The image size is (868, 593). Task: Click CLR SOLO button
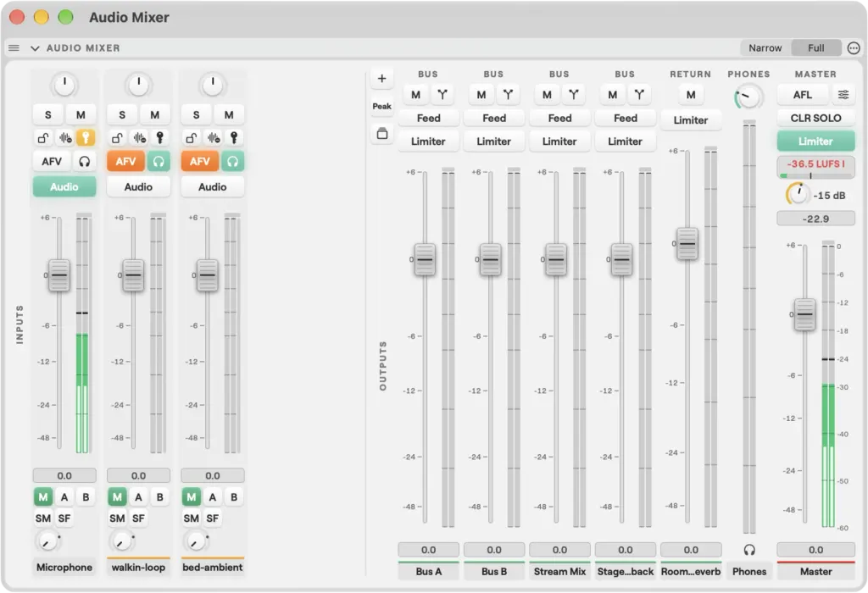click(x=815, y=118)
